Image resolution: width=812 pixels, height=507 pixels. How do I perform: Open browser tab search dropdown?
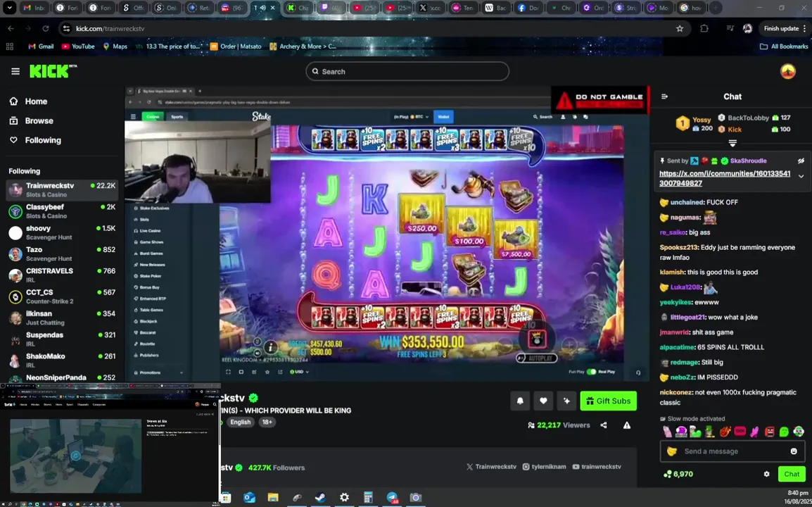(x=9, y=8)
